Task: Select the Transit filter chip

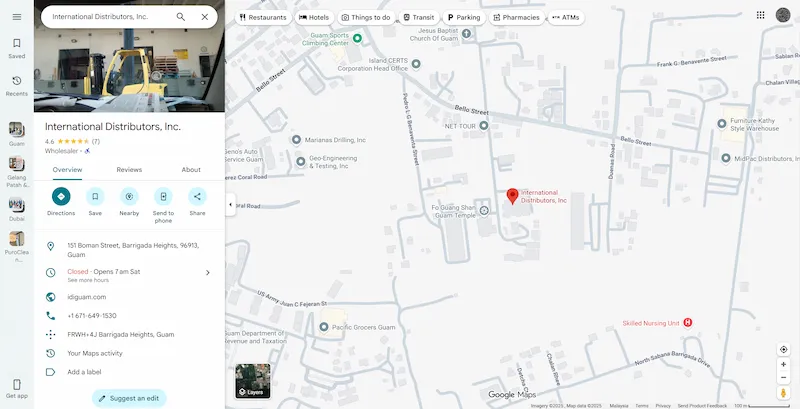Action: (418, 17)
